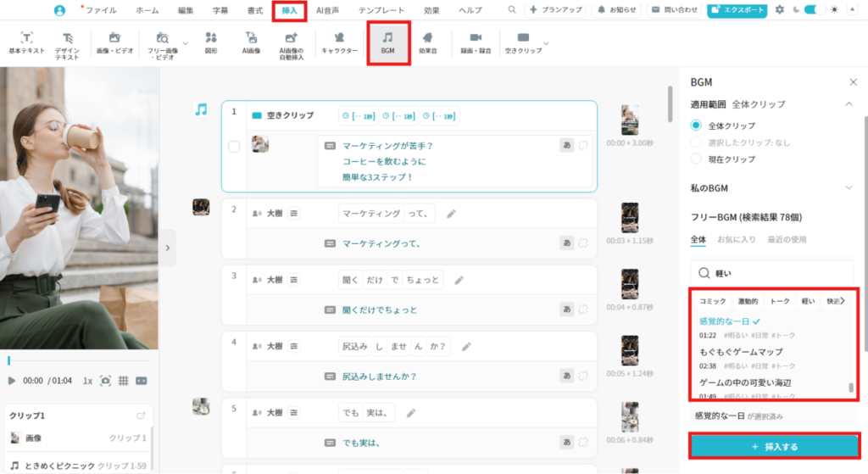Collapse the 適用範囲 section
Screen dimensions: 868x474
pos(849,104)
